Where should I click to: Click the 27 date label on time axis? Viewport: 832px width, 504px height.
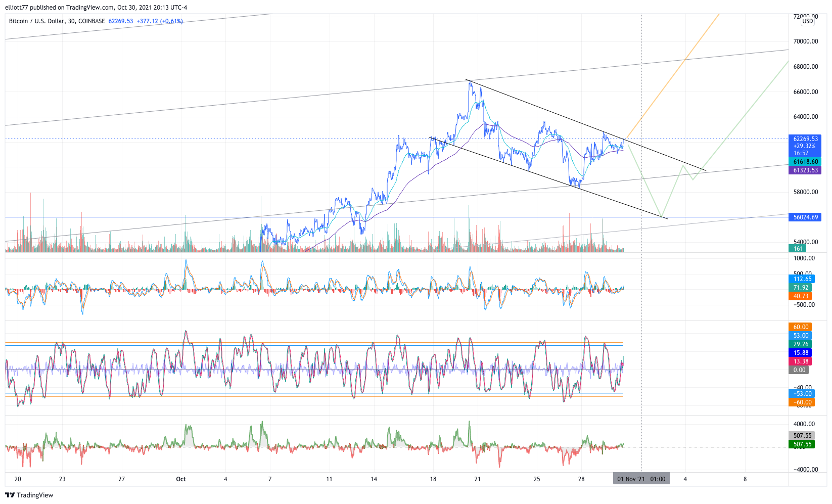[x=121, y=479]
